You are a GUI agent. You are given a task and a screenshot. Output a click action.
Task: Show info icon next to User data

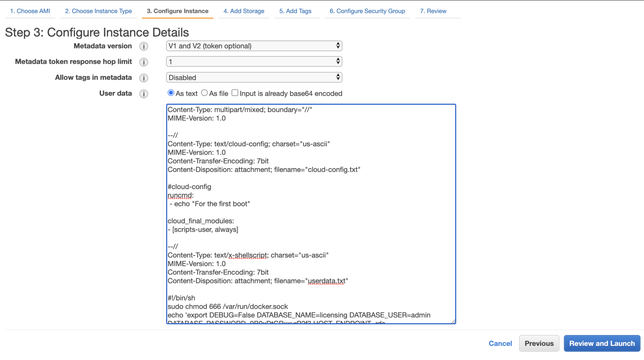pos(144,94)
